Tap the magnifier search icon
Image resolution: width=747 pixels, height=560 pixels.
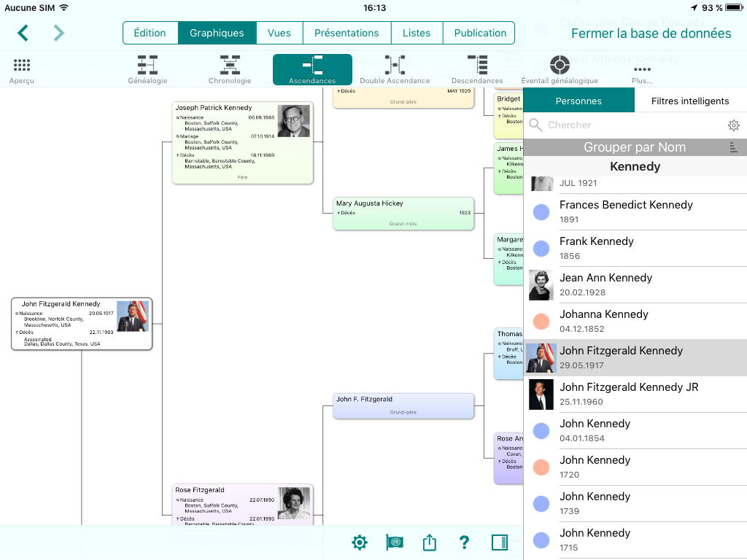tap(535, 125)
